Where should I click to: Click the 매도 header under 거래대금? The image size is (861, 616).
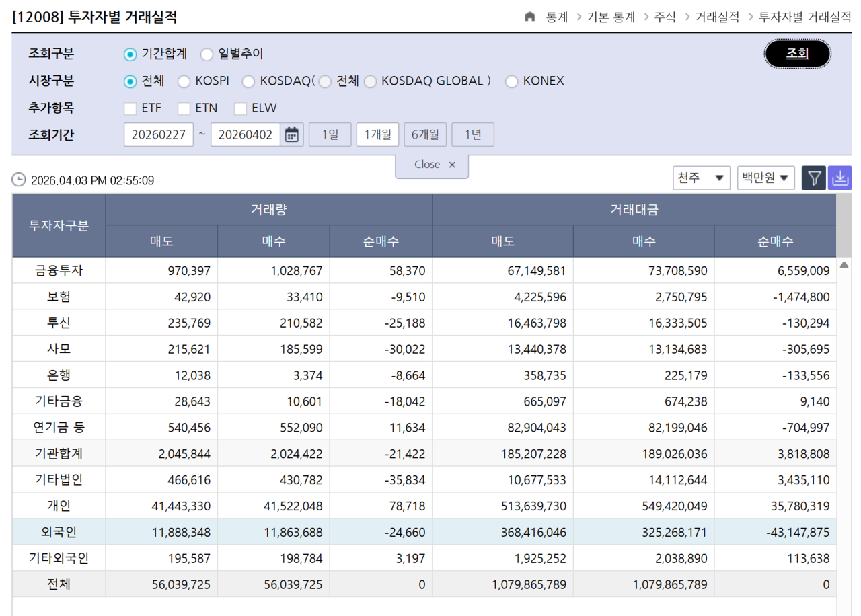503,241
